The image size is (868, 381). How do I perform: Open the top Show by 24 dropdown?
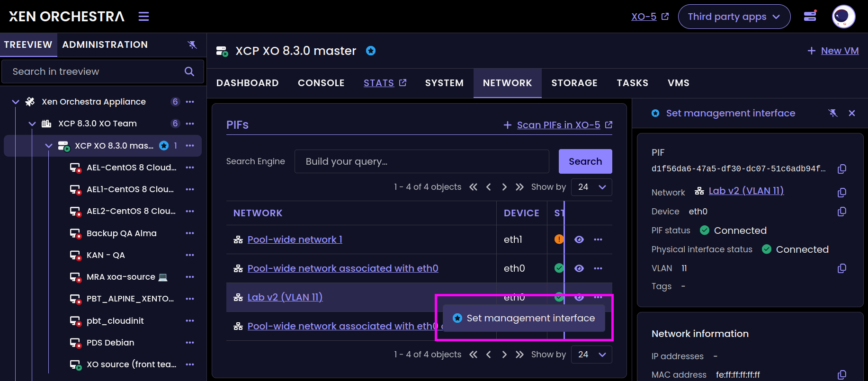(591, 187)
